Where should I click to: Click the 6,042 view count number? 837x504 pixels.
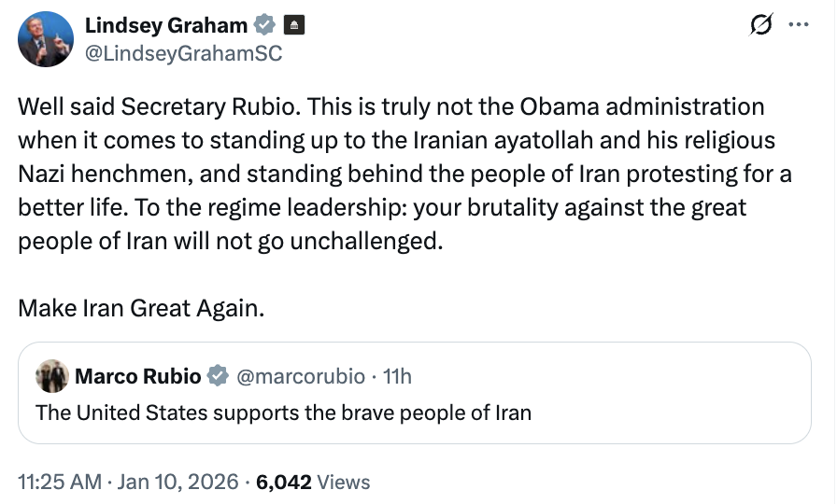tap(283, 483)
